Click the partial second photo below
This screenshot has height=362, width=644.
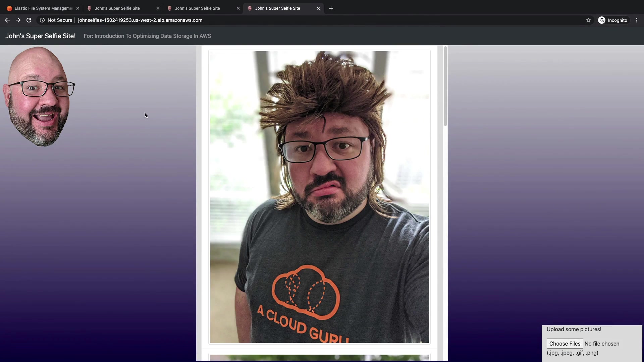pyautogui.click(x=319, y=357)
